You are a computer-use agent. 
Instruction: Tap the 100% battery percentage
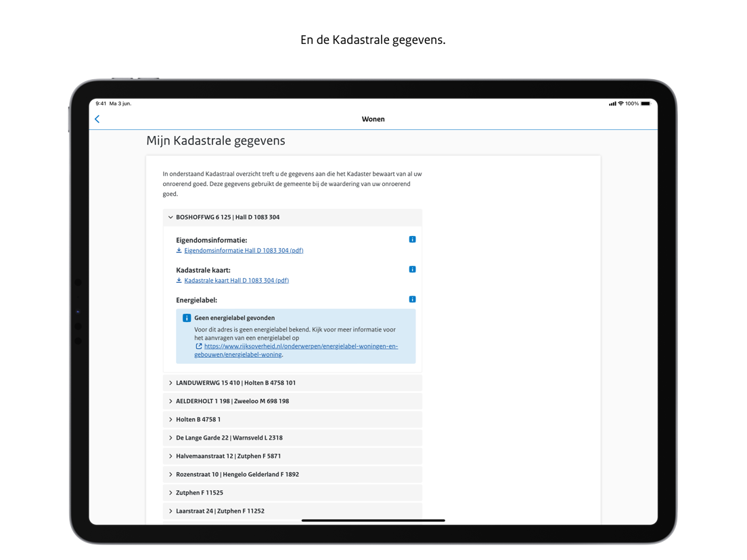pos(632,103)
